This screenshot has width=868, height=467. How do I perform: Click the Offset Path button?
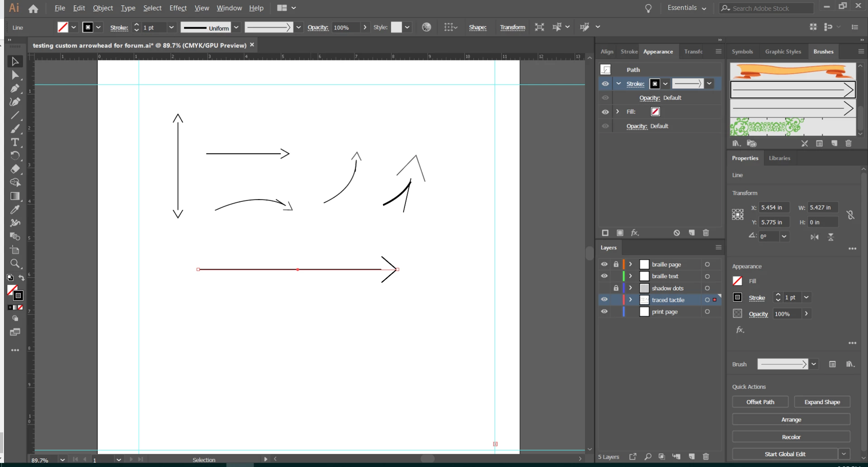click(x=760, y=402)
